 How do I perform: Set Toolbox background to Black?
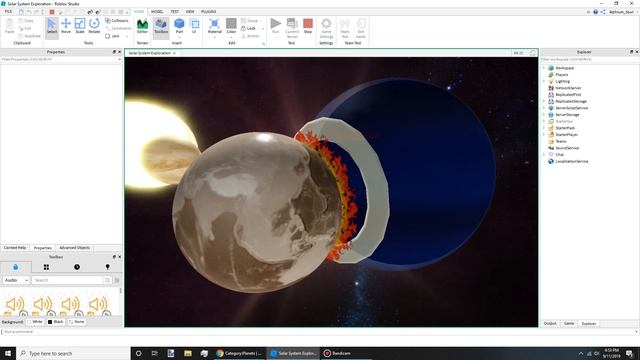click(56, 322)
